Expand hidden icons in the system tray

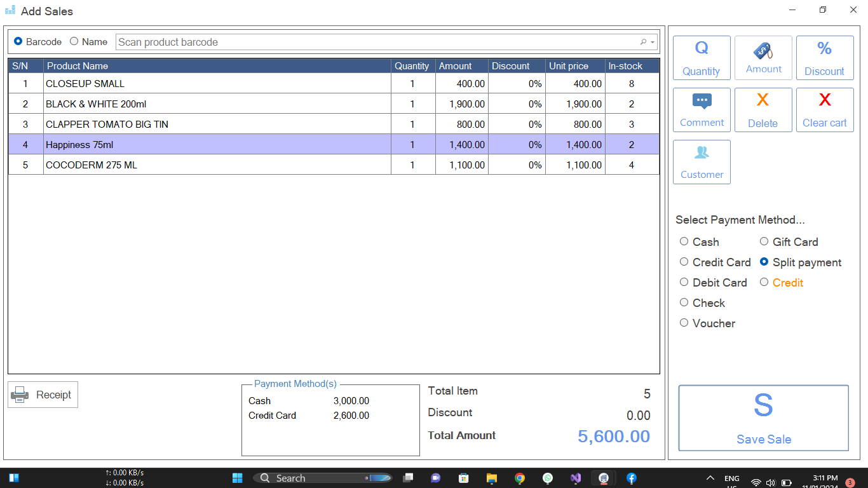click(x=710, y=477)
